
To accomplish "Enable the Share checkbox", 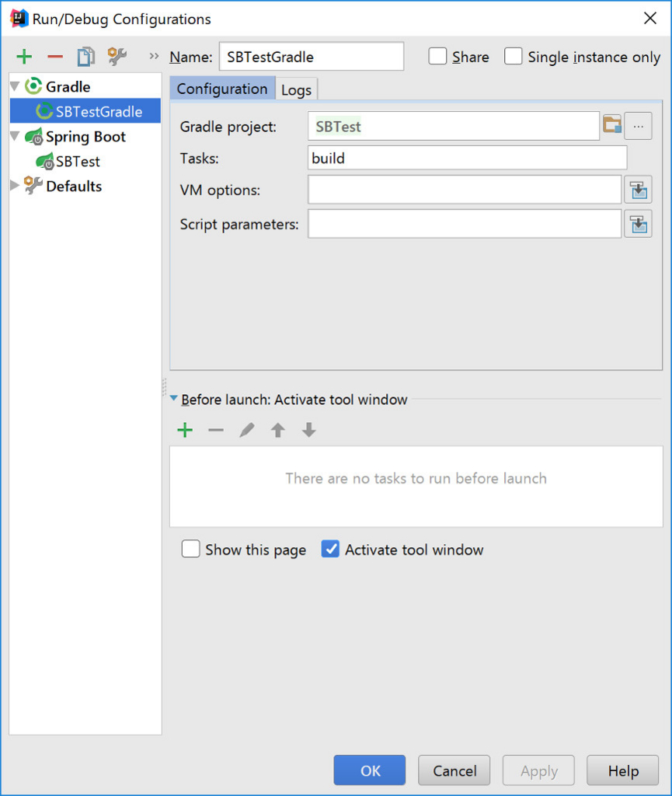I will click(437, 56).
